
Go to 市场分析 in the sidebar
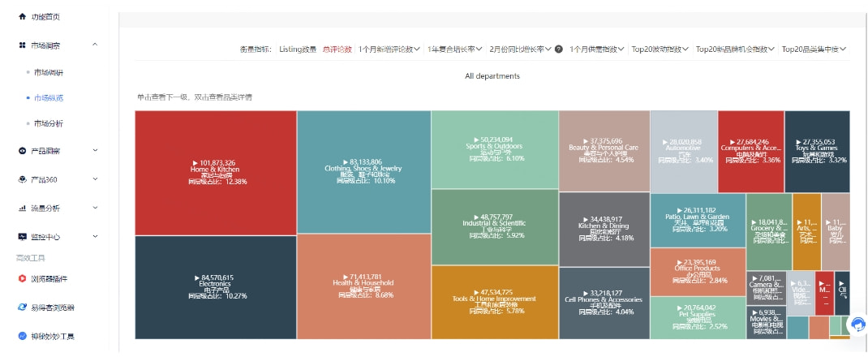pyautogui.click(x=49, y=123)
